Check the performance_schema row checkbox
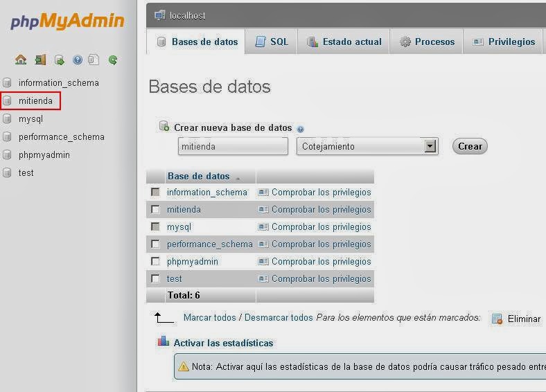 (x=155, y=244)
